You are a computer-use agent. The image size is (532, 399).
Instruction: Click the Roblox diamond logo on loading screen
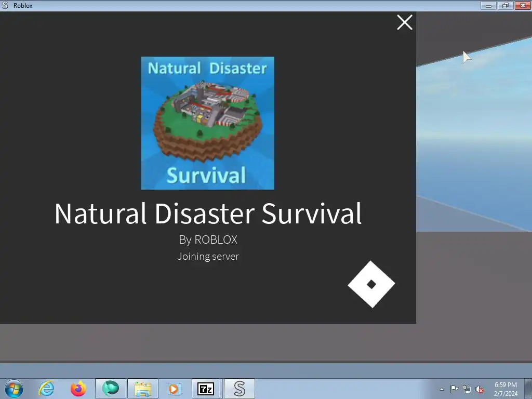(x=371, y=284)
